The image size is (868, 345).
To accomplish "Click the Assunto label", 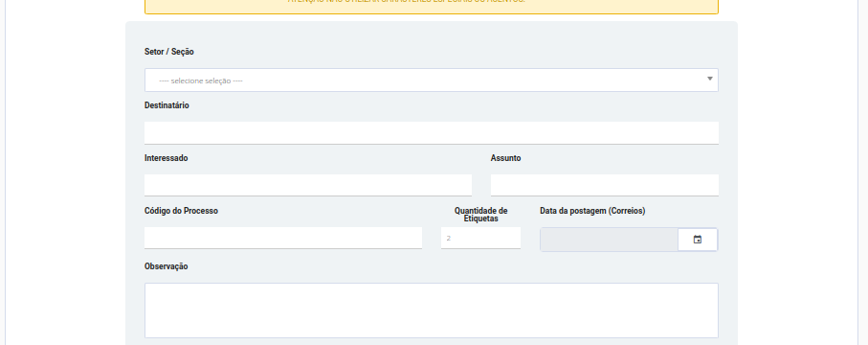I will point(505,158).
